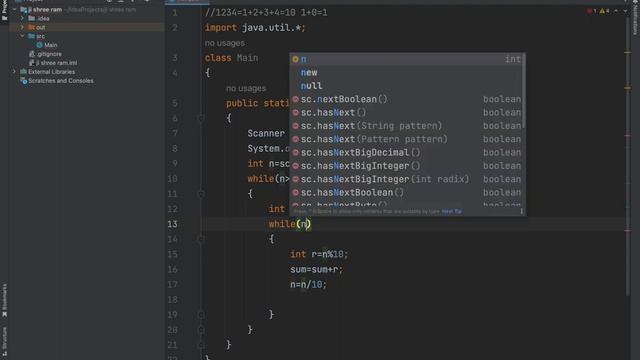
Task: Click 'class Main' declaration text
Action: tap(231, 58)
